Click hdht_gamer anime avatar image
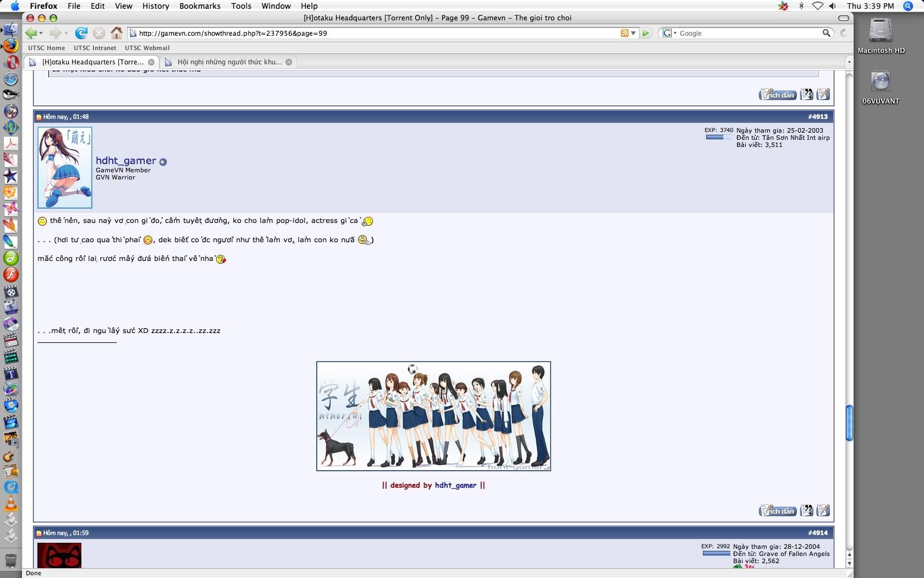Screen dimensions: 924x578 click(65, 167)
